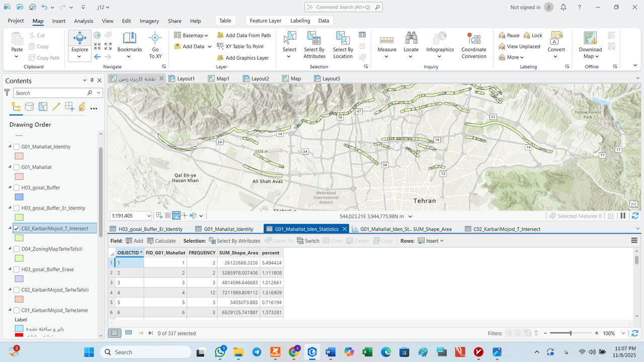Screen dimensions: 644x362
Task: Uncheck the C02_KarbariMojod_T_Intersect layer
Action: click(17, 228)
